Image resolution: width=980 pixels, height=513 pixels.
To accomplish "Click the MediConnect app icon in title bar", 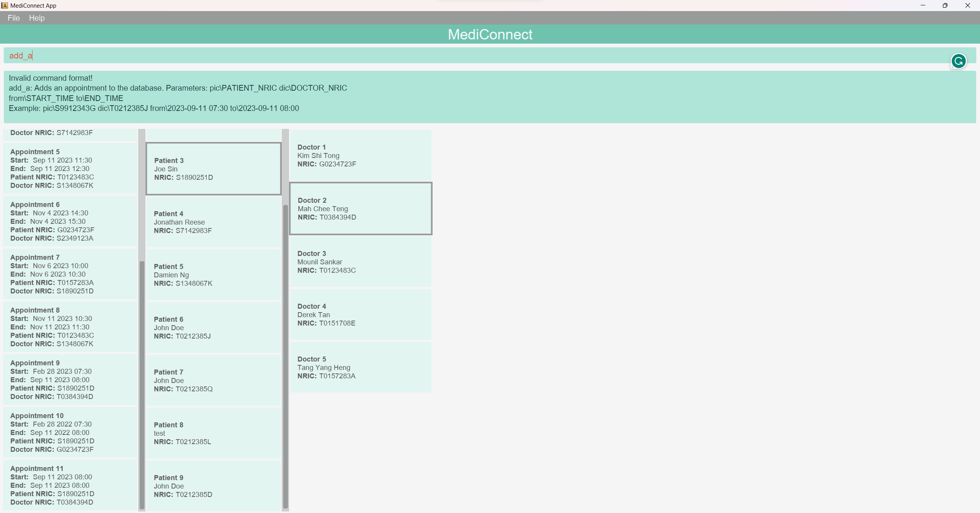I will point(5,5).
